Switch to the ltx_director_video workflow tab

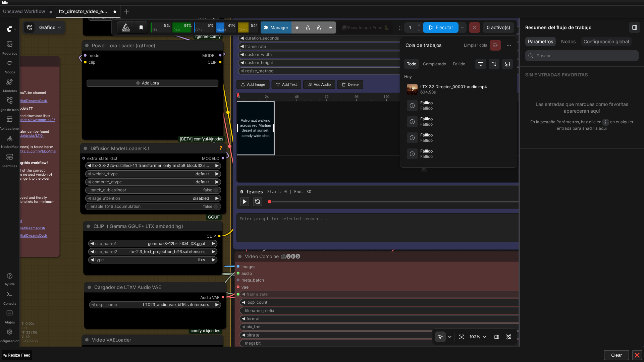[87, 11]
